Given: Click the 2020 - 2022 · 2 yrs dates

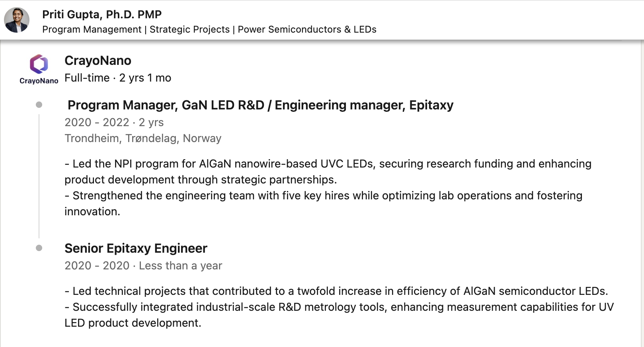Looking at the screenshot, I should click(x=114, y=122).
